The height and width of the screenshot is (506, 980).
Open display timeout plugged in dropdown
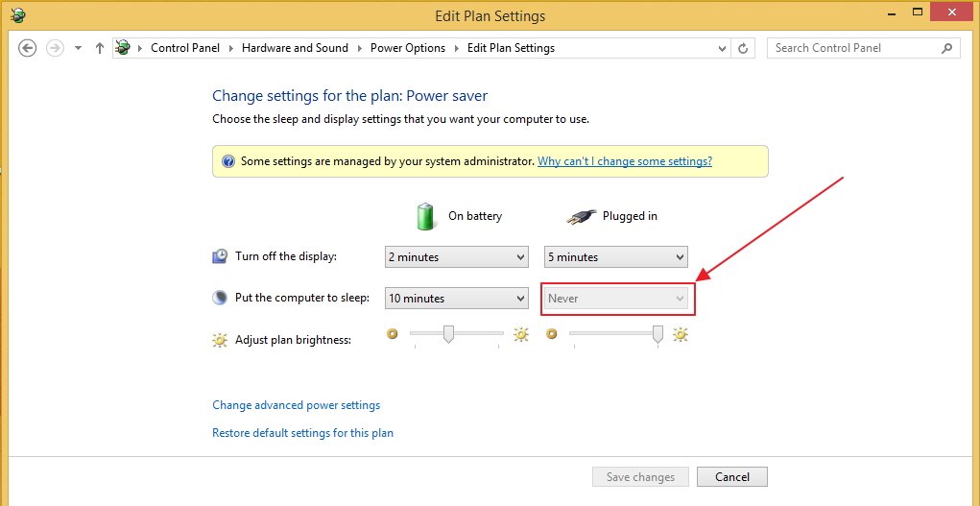(615, 257)
